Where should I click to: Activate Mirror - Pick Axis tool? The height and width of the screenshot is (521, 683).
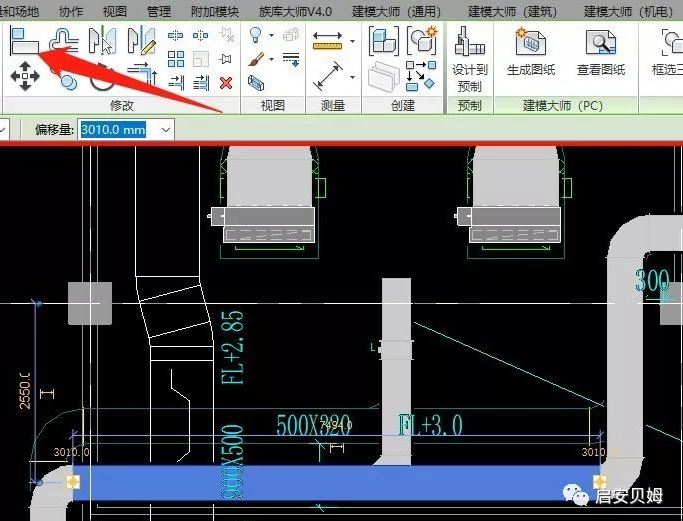click(102, 41)
